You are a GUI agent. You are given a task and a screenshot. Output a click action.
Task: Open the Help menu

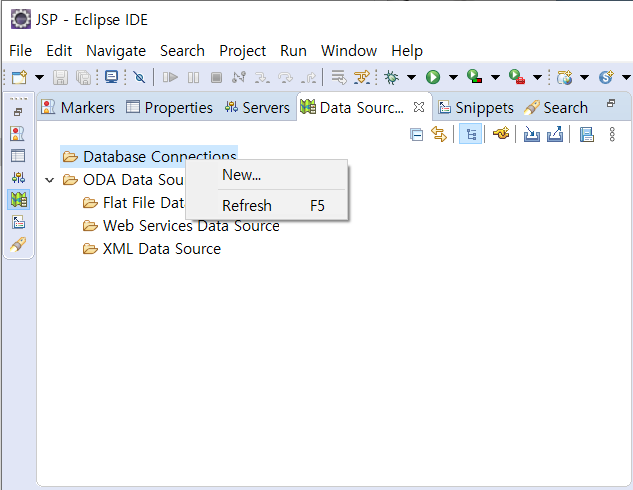407,51
